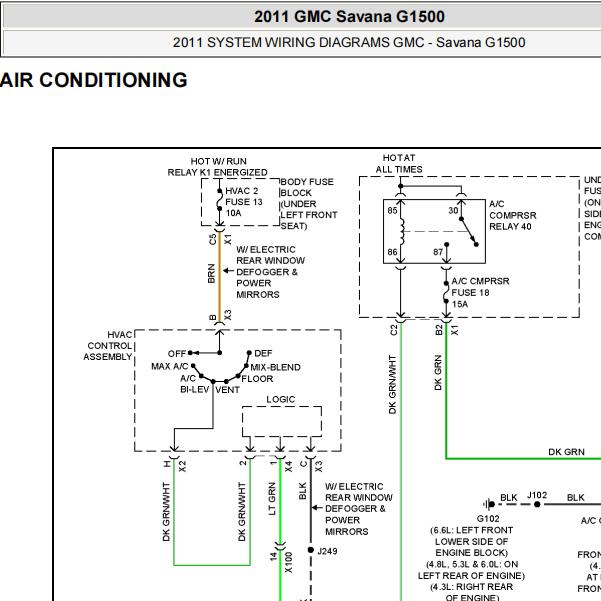Image resolution: width=601 pixels, height=601 pixels.
Task: Click horizontal 'DK GRN' wire label
Action: click(567, 452)
